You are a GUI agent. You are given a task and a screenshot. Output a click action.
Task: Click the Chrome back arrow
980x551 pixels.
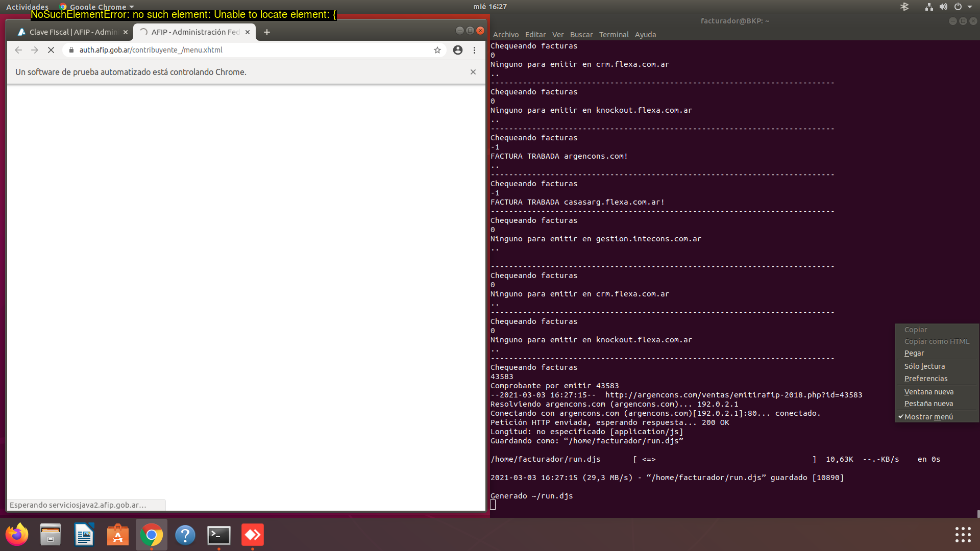pyautogui.click(x=18, y=50)
